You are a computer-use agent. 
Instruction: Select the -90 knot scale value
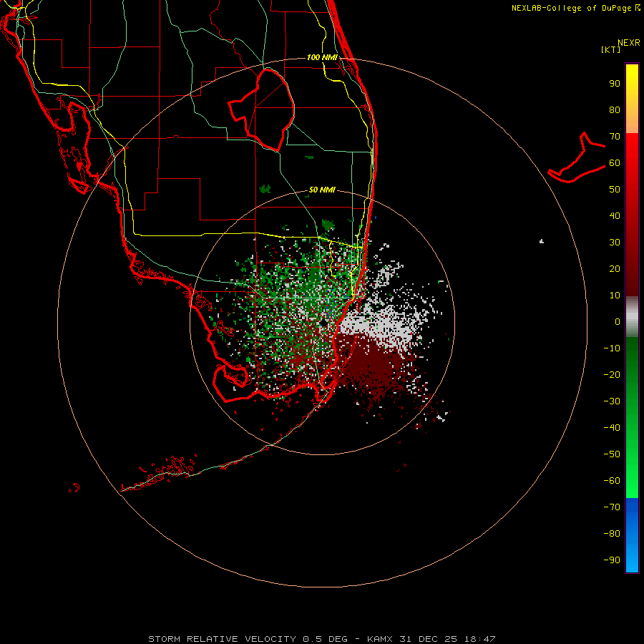(x=612, y=560)
